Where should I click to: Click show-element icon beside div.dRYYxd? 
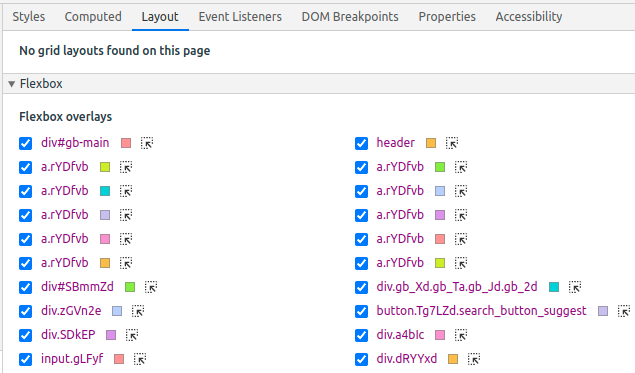(x=474, y=359)
